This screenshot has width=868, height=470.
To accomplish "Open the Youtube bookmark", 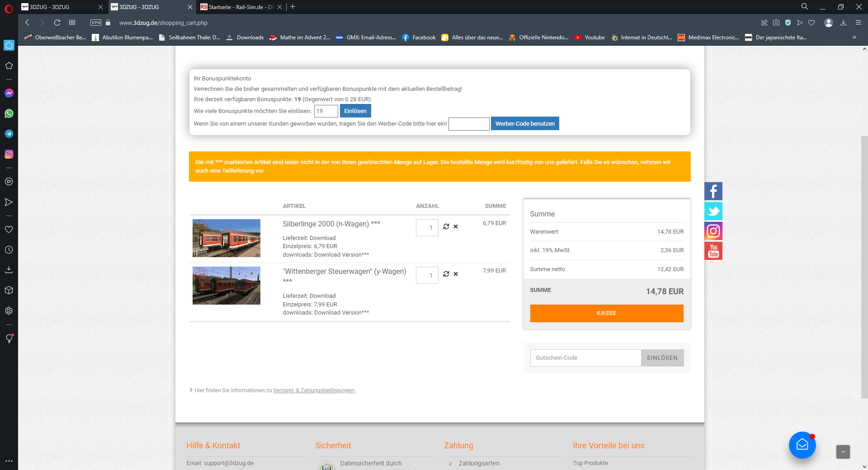I will [590, 38].
